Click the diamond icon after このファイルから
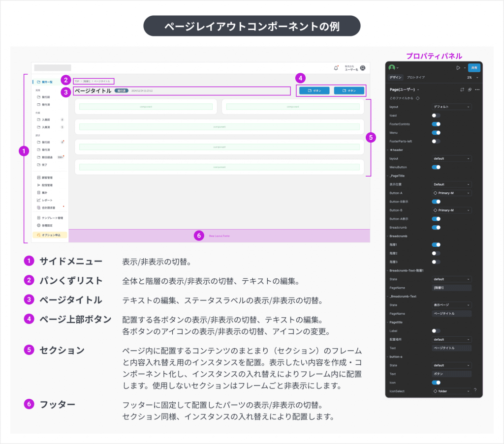The width and height of the screenshot is (504, 444). coord(418,98)
